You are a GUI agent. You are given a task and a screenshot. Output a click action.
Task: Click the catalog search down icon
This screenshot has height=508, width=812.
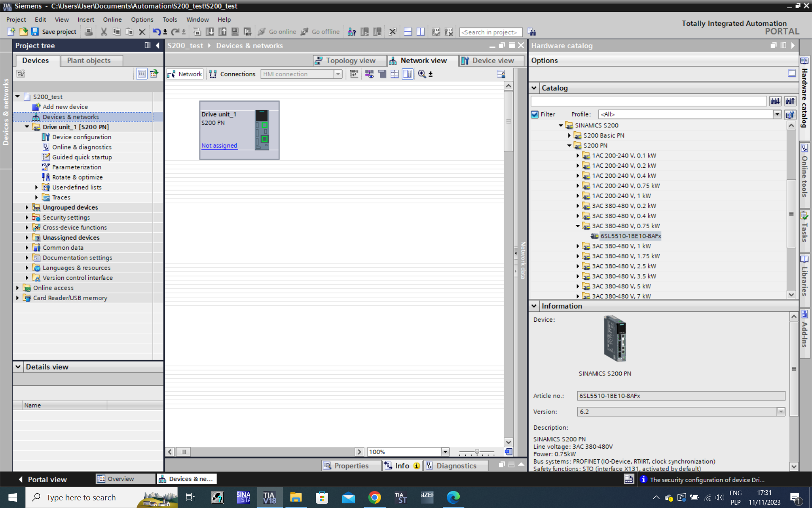click(775, 101)
